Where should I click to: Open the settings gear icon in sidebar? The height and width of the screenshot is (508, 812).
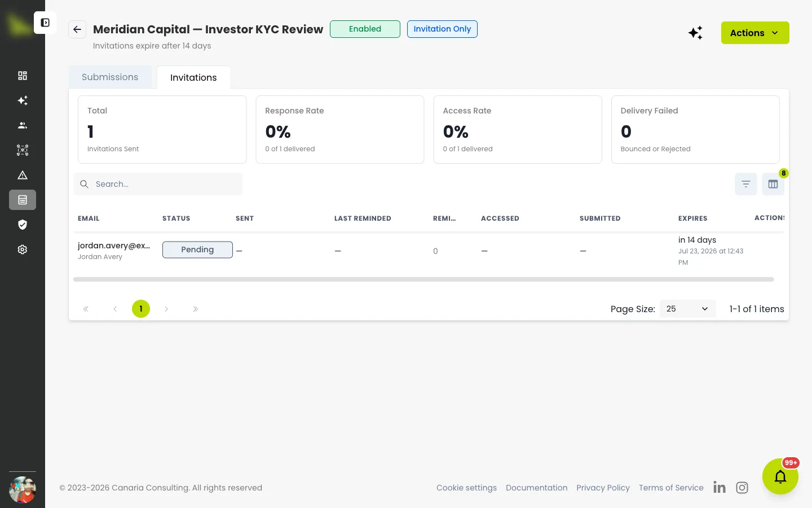[23, 249]
